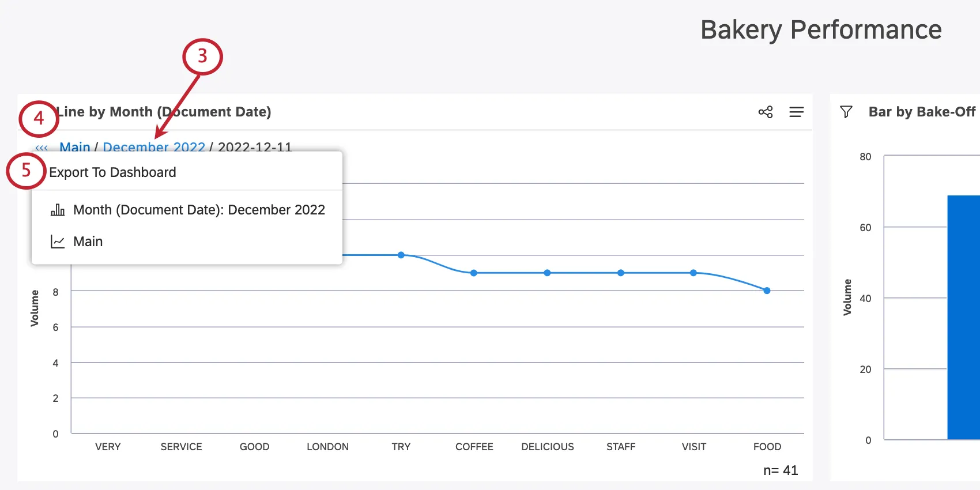The width and height of the screenshot is (980, 490).
Task: Open the hamburger menu on Line by Month widget
Action: point(797,112)
